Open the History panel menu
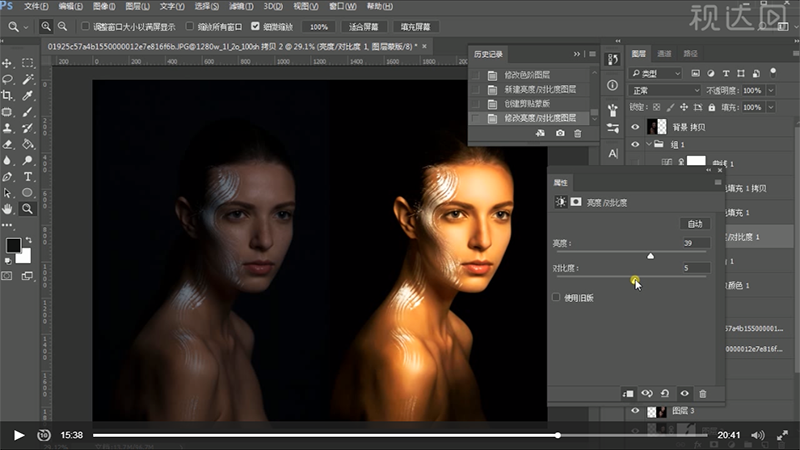This screenshot has height=450, width=800. (592, 54)
